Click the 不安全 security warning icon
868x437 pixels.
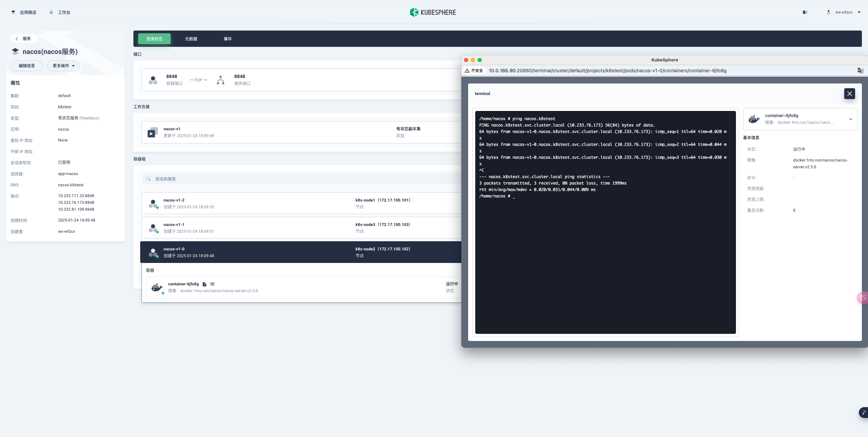coord(467,71)
